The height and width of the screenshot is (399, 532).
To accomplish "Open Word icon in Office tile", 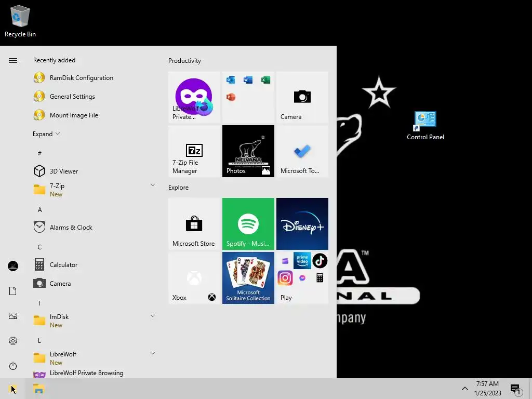I will [248, 79].
